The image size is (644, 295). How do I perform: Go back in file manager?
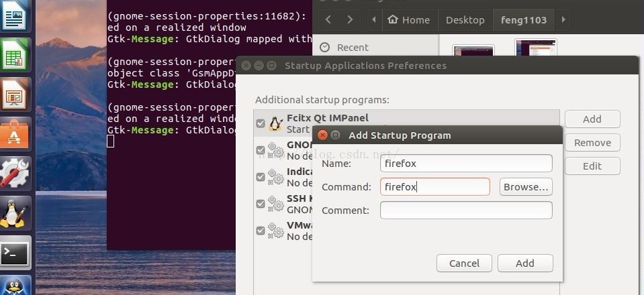[x=328, y=19]
